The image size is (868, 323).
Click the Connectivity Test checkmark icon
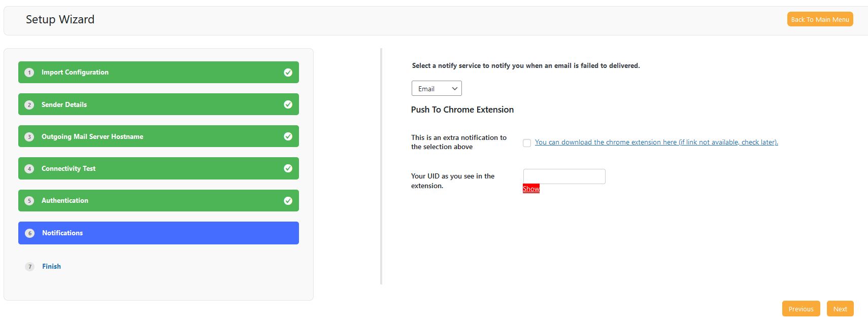tap(288, 168)
